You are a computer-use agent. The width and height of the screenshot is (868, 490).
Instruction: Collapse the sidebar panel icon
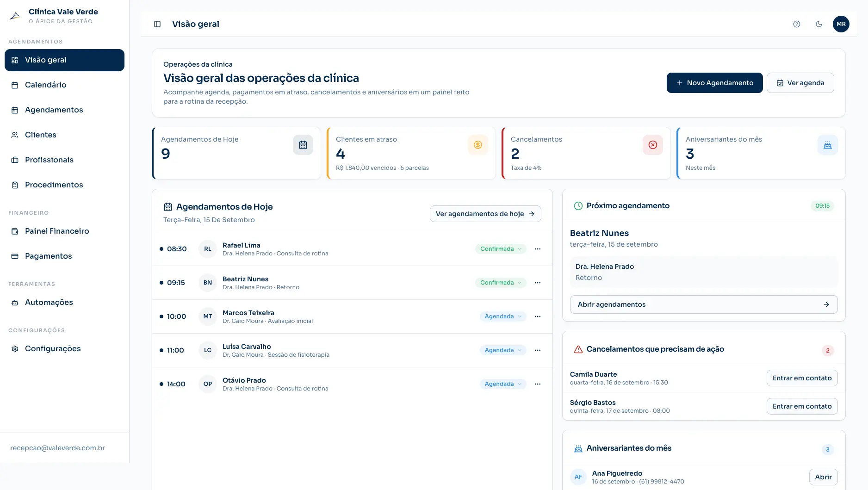tap(157, 24)
